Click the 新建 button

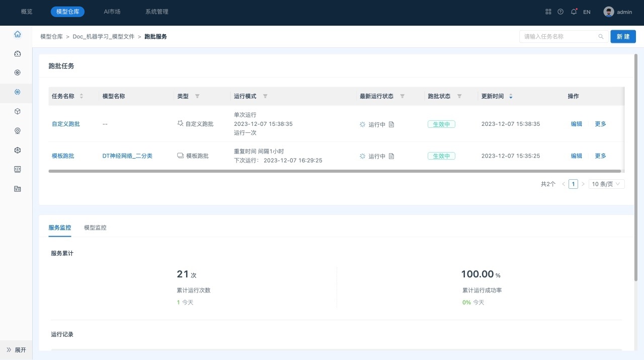click(x=623, y=37)
